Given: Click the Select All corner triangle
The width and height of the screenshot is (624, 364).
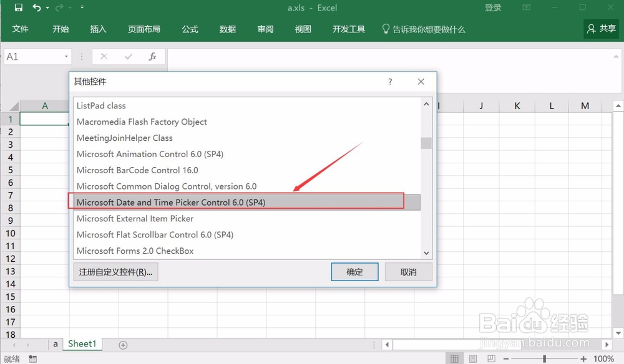Looking at the screenshot, I should (x=14, y=106).
